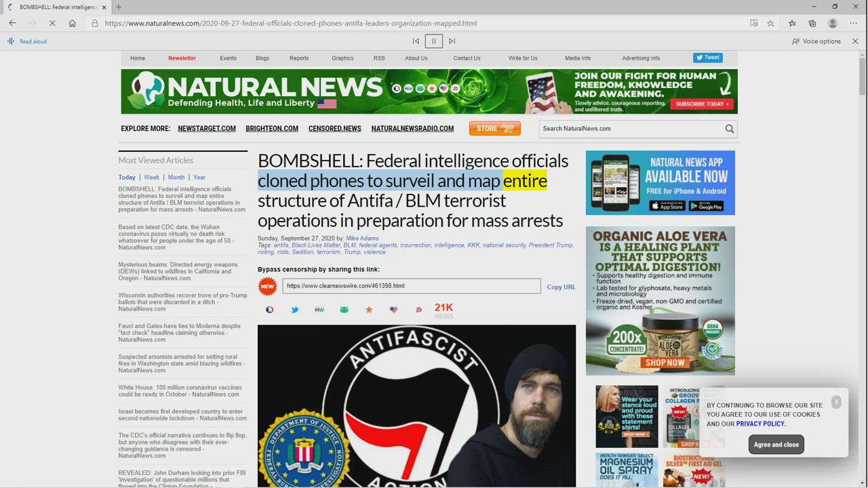Open the orange STORE button
868x488 pixels.
pyautogui.click(x=494, y=128)
